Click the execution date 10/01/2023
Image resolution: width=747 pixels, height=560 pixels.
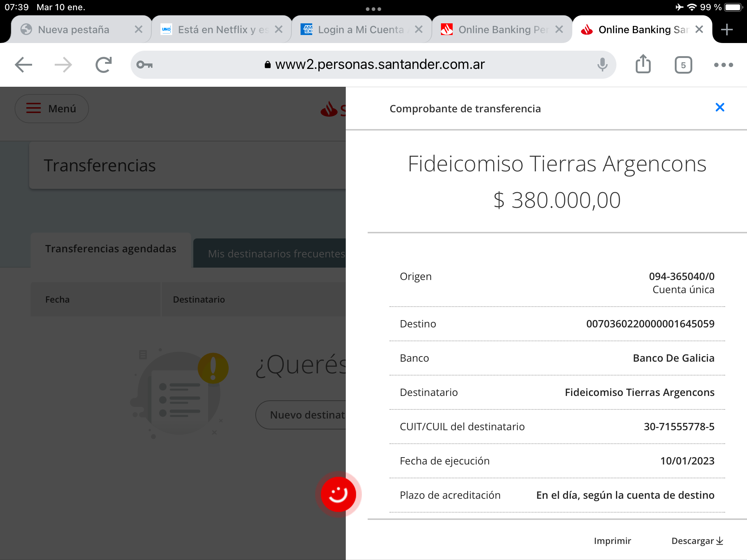pyautogui.click(x=687, y=461)
